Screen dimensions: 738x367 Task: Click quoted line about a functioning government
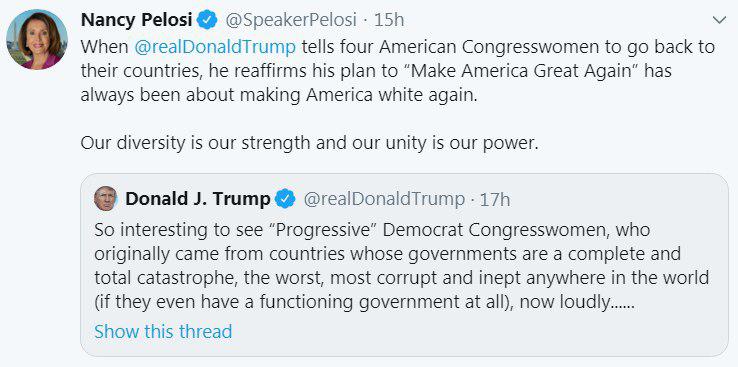click(x=365, y=302)
